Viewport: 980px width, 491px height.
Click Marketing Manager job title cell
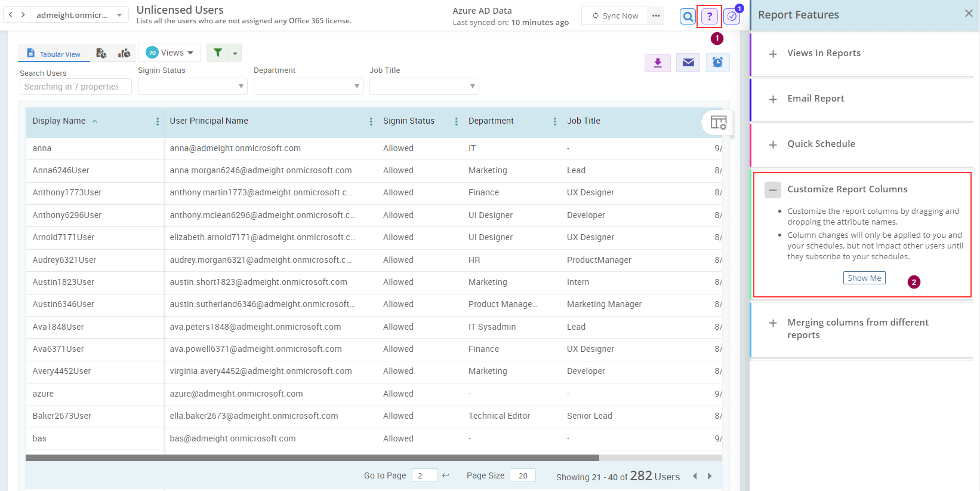604,304
